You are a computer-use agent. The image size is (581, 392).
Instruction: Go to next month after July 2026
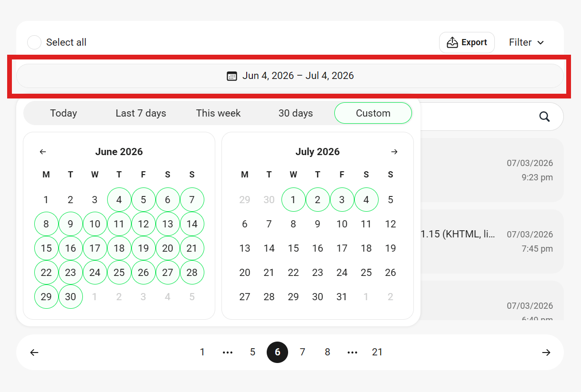[394, 152]
